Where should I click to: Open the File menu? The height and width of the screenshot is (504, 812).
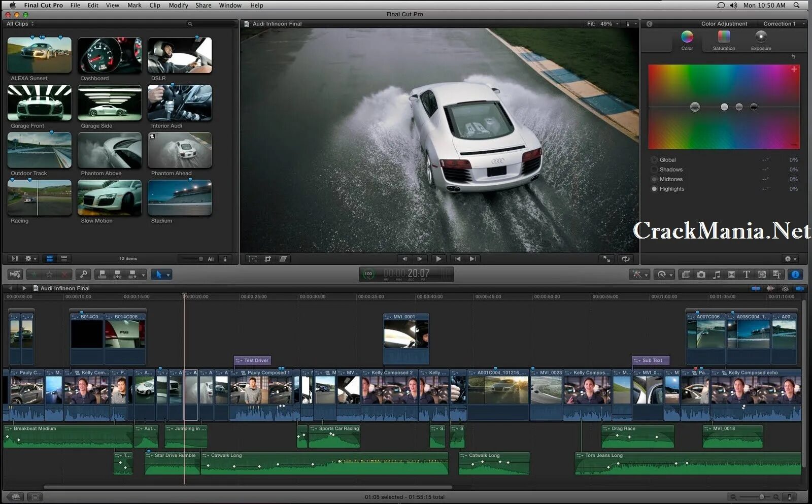(75, 5)
